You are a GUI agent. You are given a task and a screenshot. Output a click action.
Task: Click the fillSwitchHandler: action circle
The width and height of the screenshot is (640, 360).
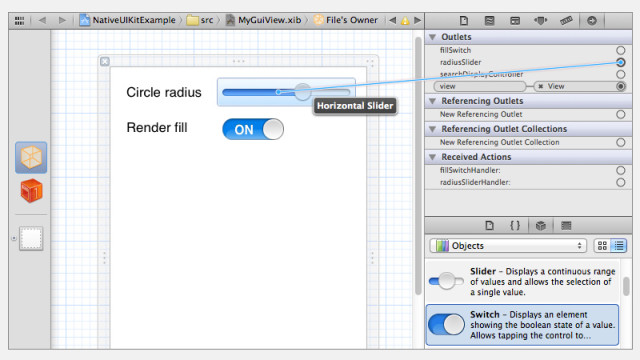[620, 170]
